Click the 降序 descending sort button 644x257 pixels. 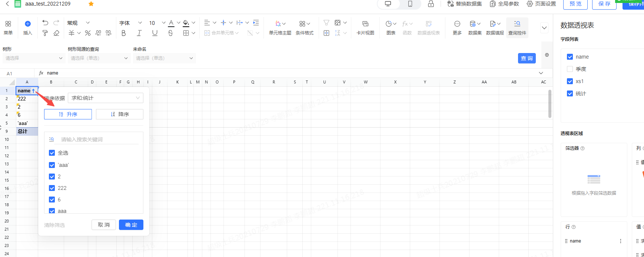[119, 114]
